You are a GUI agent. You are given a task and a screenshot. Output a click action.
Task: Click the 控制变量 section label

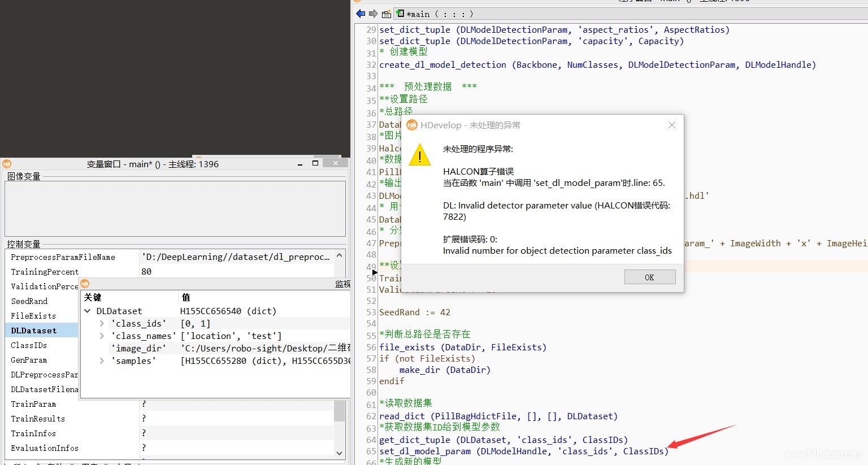[x=24, y=244]
